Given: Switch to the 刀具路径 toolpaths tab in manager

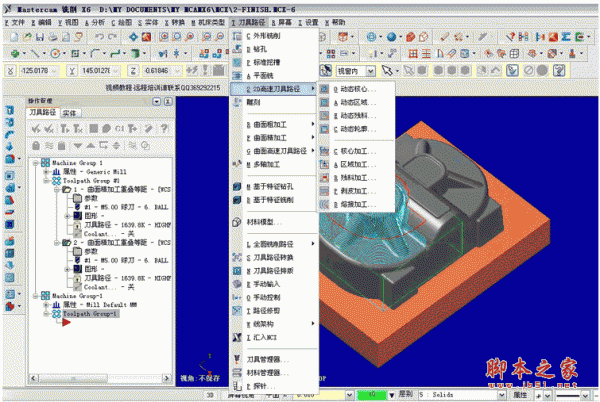Looking at the screenshot, I should (x=43, y=112).
